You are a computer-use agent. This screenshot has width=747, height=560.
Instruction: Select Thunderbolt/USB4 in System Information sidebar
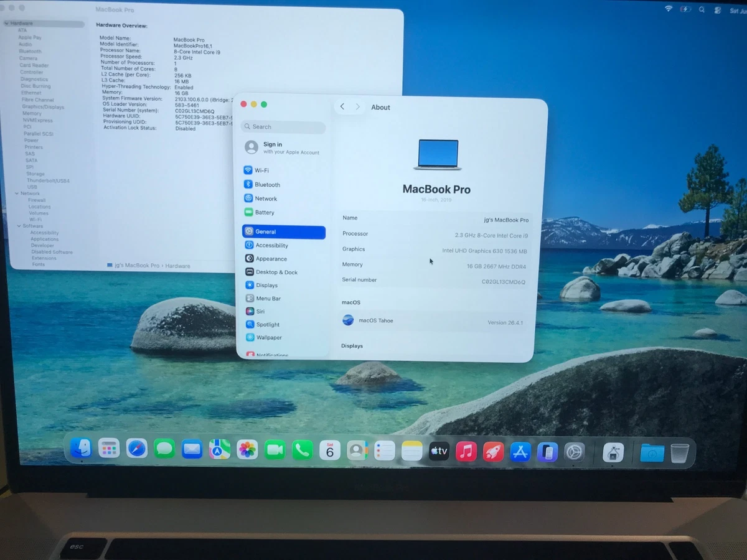tap(48, 180)
